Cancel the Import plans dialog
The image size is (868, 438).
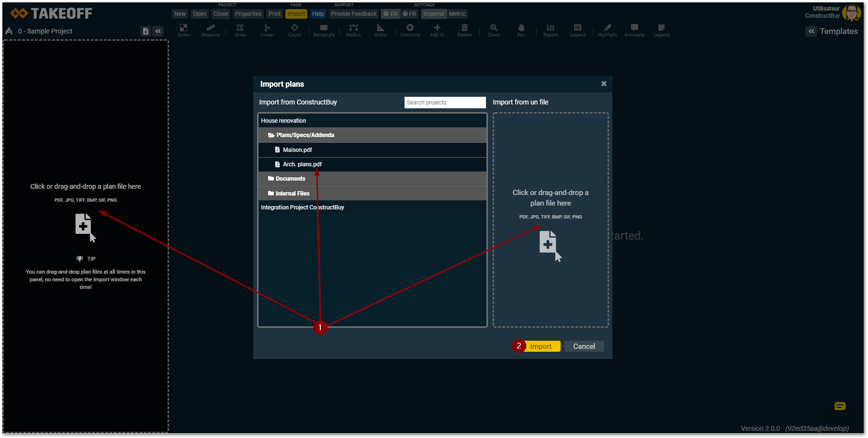click(584, 346)
